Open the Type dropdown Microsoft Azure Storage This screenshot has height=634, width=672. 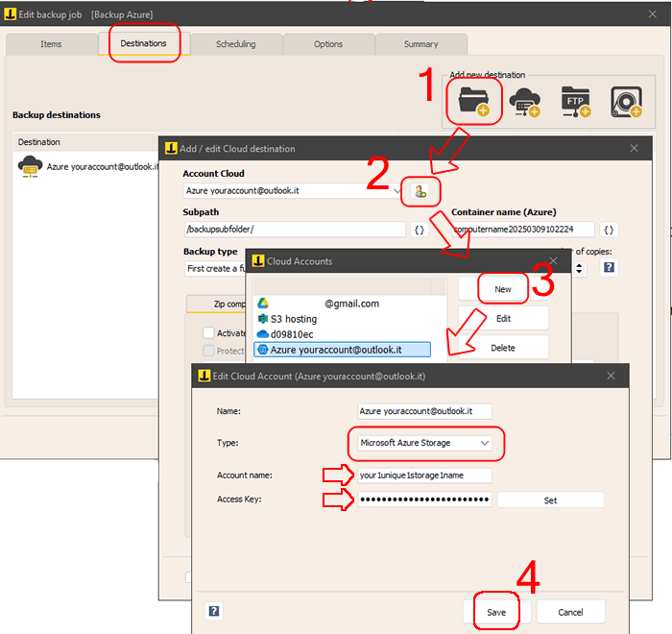point(422,443)
